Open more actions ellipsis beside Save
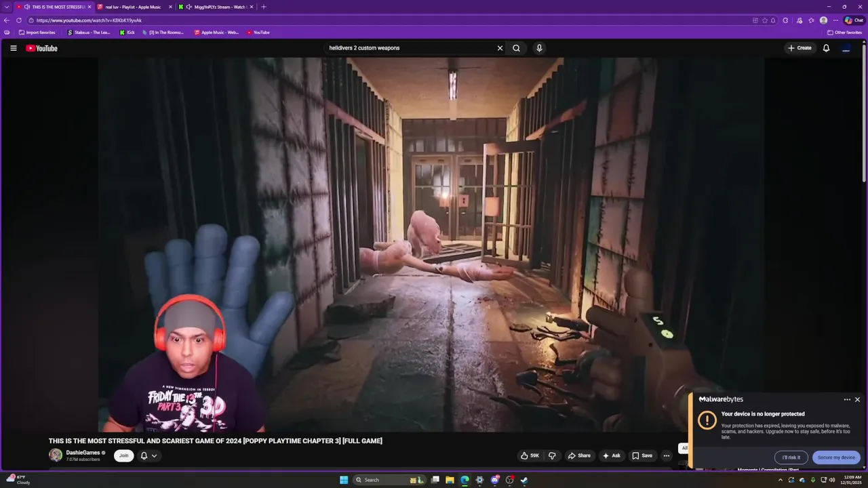Viewport: 868px width, 488px height. point(667,455)
